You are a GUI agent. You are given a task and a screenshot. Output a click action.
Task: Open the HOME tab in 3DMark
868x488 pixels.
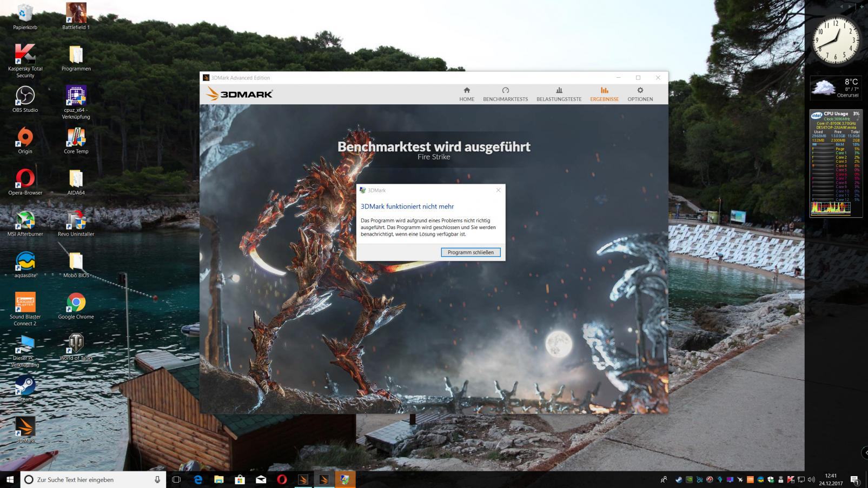[x=467, y=94]
